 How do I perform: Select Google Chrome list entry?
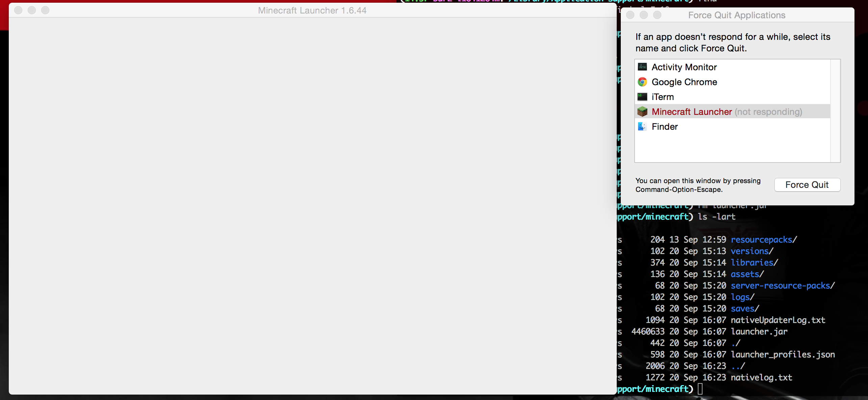click(x=684, y=82)
